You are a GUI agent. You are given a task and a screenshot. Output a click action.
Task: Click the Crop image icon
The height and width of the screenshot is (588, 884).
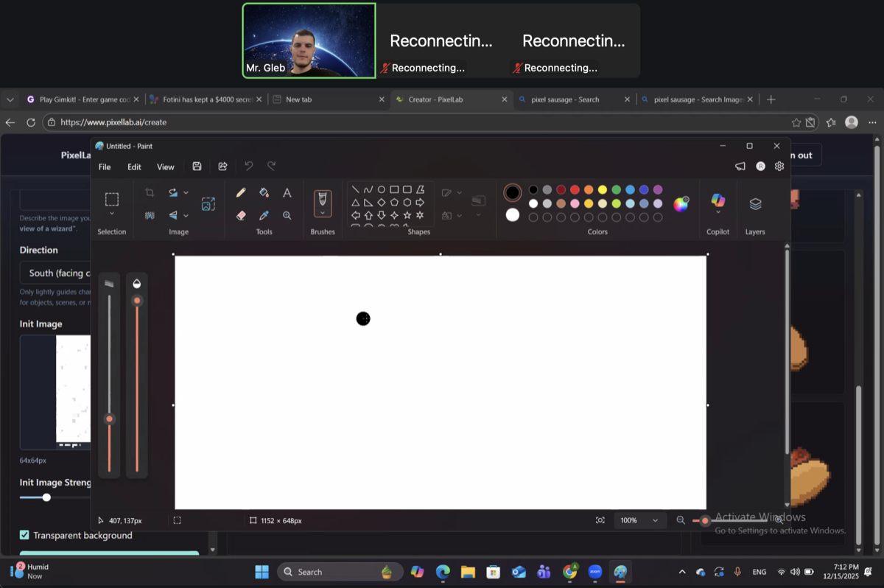coord(150,193)
